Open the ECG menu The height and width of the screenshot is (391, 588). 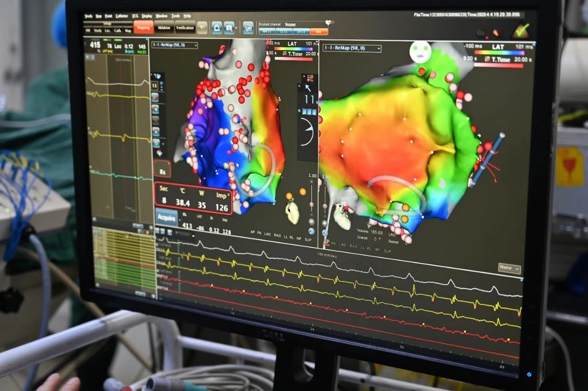[x=135, y=16]
